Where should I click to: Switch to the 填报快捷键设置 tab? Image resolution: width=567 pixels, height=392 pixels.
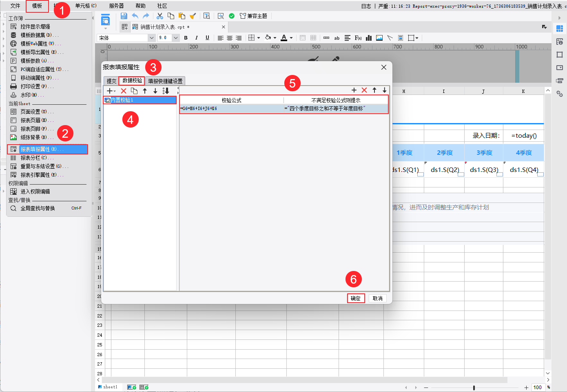pos(165,81)
